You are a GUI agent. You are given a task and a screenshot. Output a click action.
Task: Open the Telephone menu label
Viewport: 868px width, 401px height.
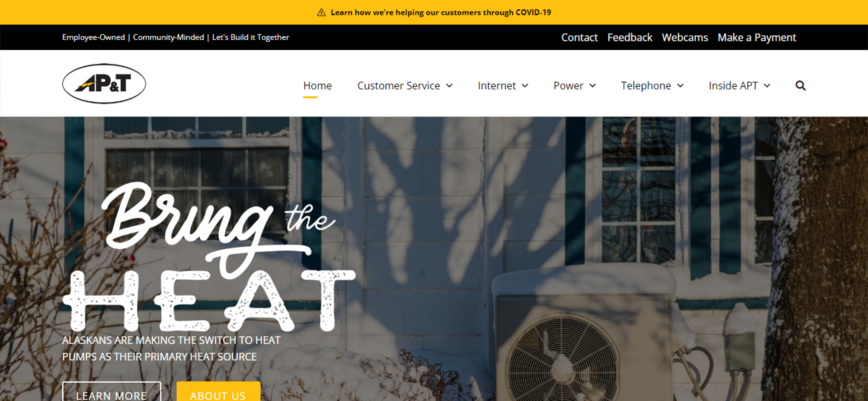646,86
